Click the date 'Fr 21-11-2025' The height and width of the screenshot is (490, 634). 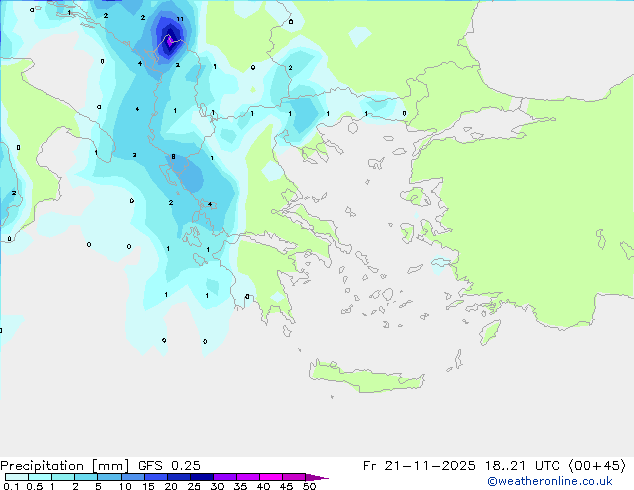419,466
